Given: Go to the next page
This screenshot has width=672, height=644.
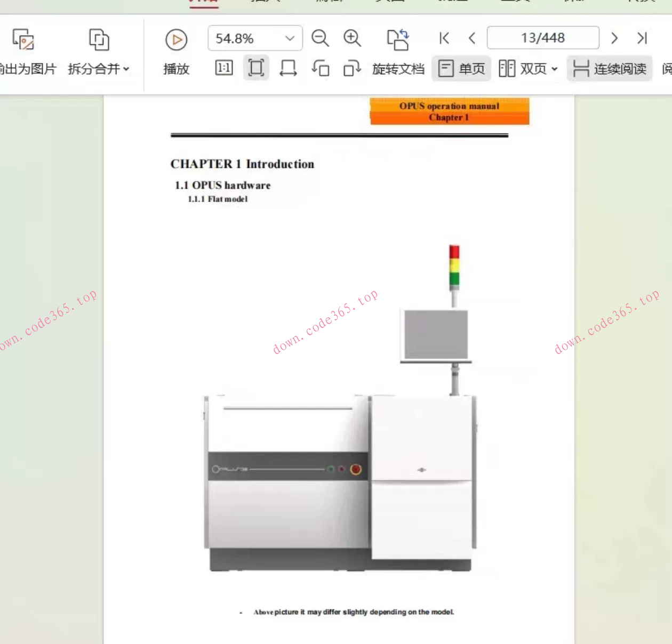Looking at the screenshot, I should pos(614,38).
